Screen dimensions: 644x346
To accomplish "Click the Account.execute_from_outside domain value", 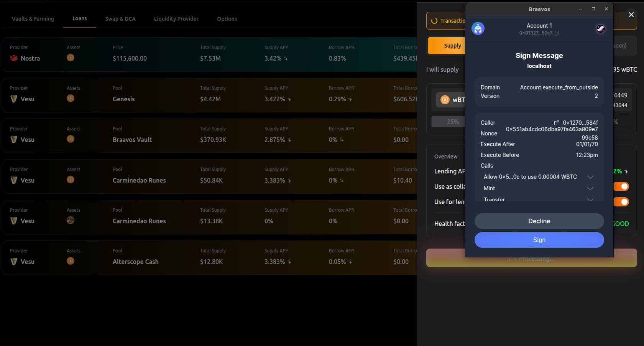I will point(559,87).
